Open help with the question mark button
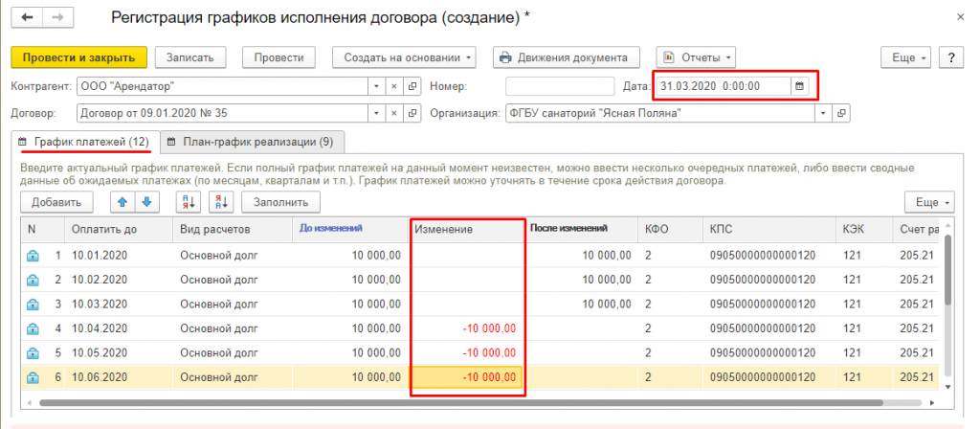 point(951,57)
